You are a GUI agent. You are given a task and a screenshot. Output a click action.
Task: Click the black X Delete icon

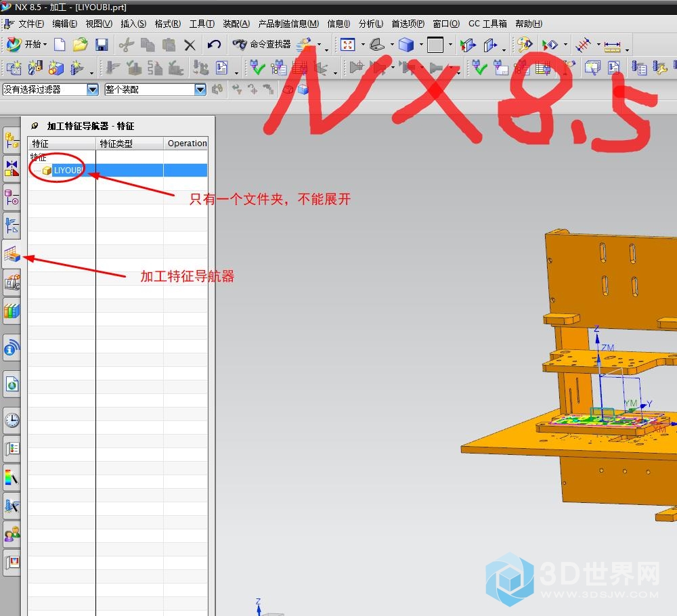(190, 45)
